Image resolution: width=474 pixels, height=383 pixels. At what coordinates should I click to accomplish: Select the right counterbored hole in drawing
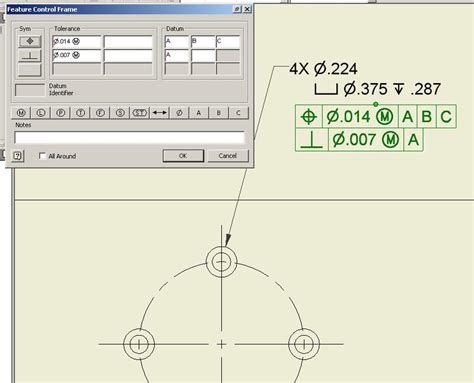click(x=304, y=344)
